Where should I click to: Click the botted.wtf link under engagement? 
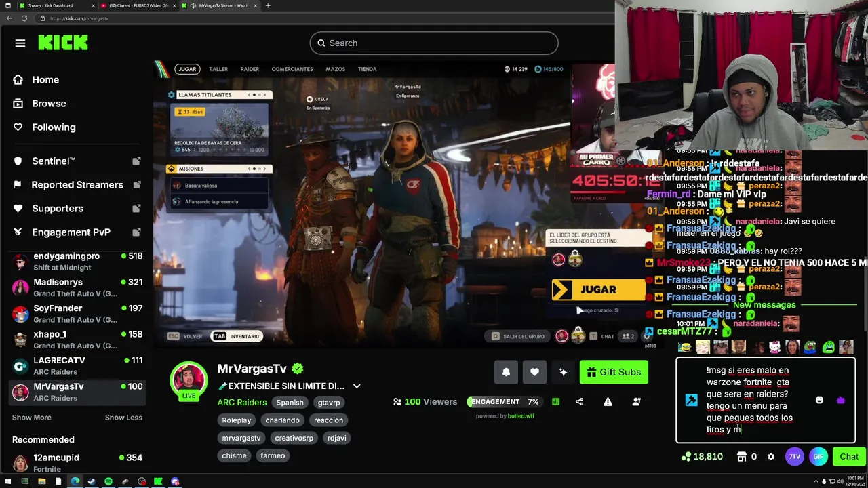(521, 416)
